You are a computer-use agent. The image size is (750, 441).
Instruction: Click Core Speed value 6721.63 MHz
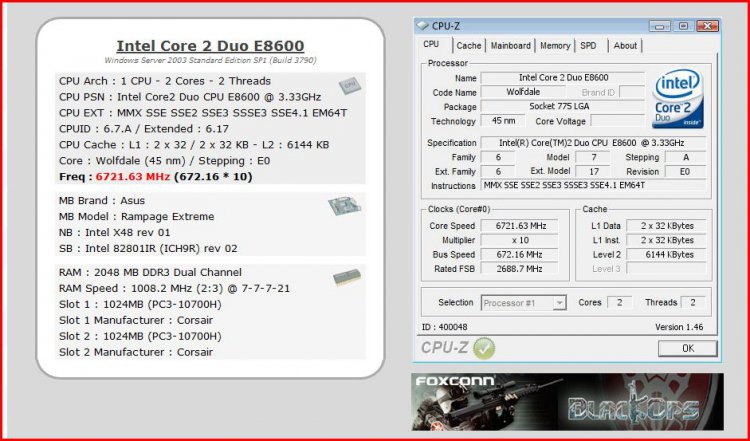tap(520, 226)
